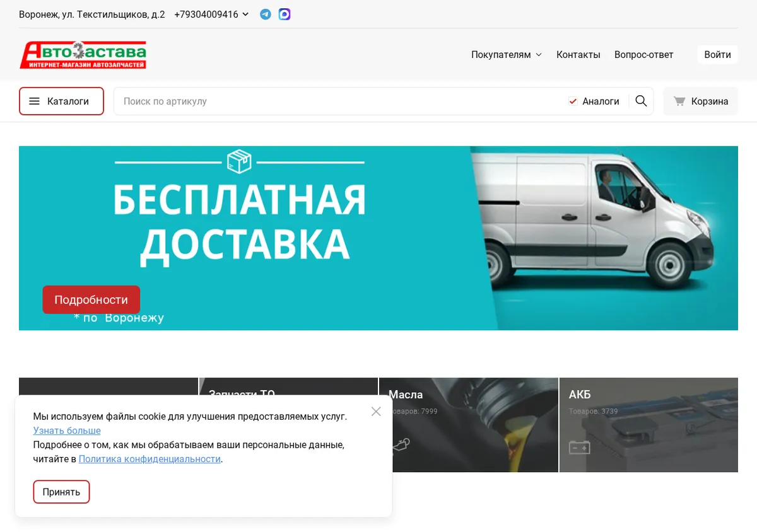Image resolution: width=757 pixels, height=532 pixels.
Task: Open the Telegram messenger icon
Action: tap(266, 14)
